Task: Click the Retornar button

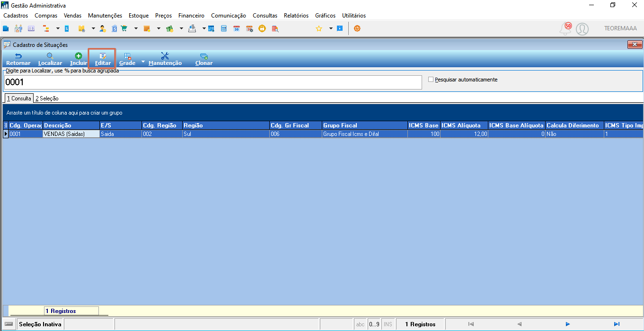Action: (18, 59)
